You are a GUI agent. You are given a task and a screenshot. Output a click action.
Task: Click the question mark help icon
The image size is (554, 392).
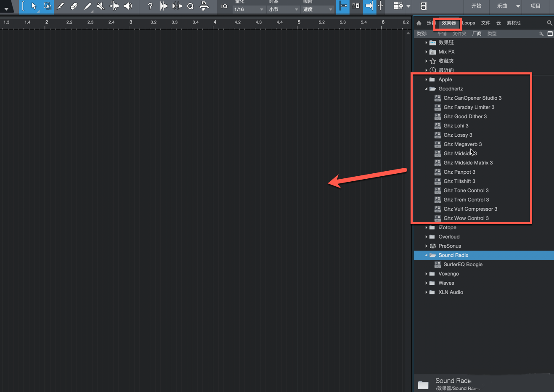[150, 6]
